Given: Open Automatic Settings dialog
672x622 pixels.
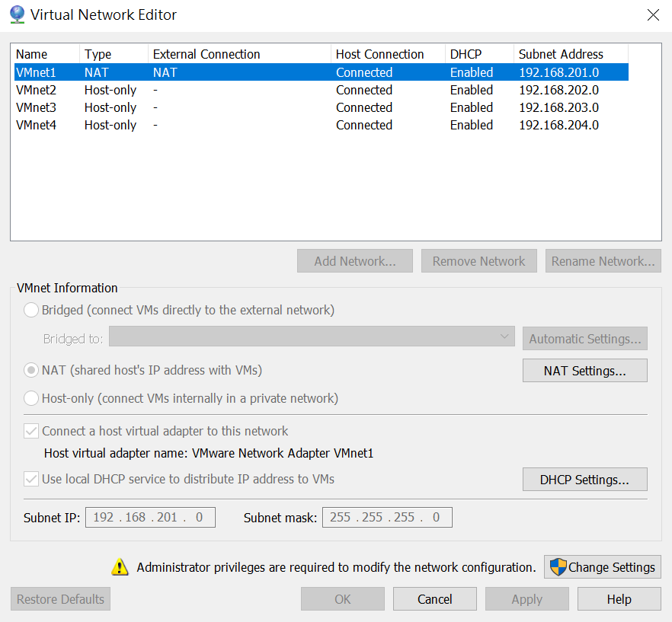Looking at the screenshot, I should pyautogui.click(x=584, y=339).
